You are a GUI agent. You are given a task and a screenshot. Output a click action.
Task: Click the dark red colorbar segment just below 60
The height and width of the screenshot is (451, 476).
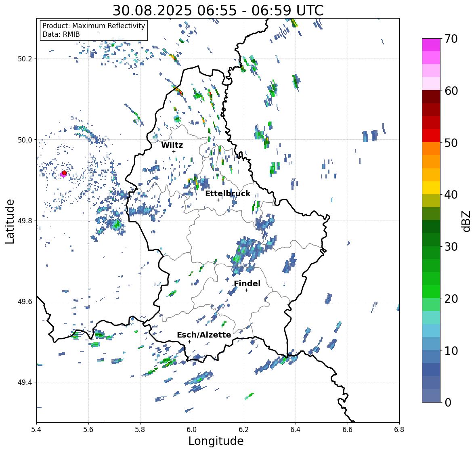[x=431, y=96]
